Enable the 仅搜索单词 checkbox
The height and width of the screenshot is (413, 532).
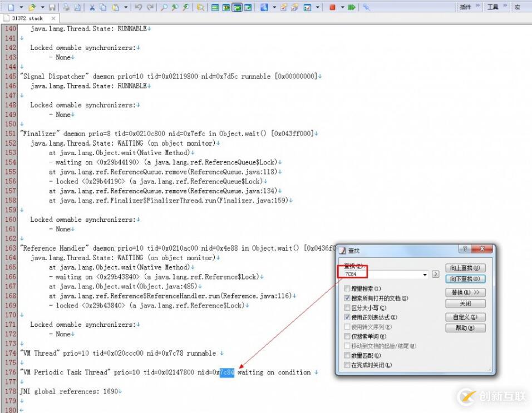[x=347, y=336]
